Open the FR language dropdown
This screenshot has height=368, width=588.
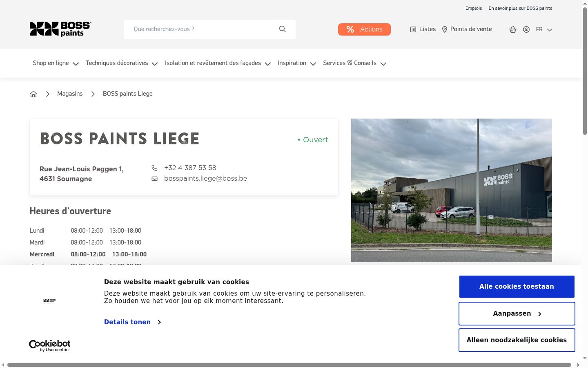pyautogui.click(x=544, y=29)
